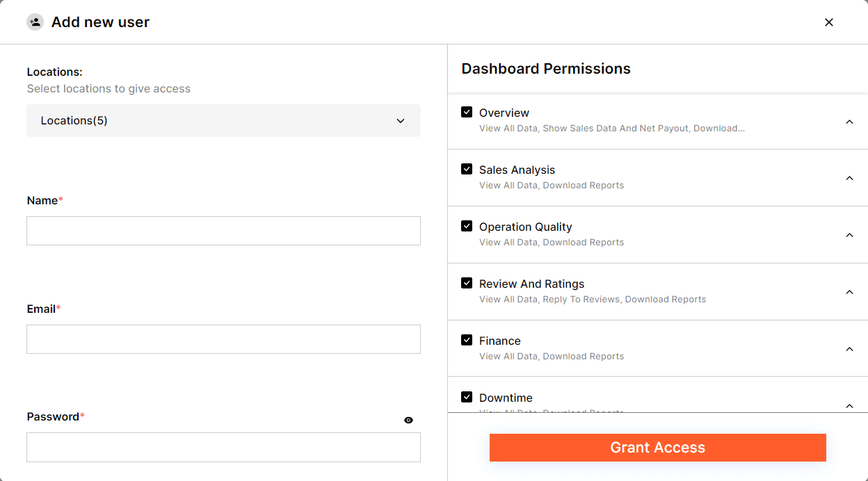Toggle the Finance permission checkbox

(467, 340)
